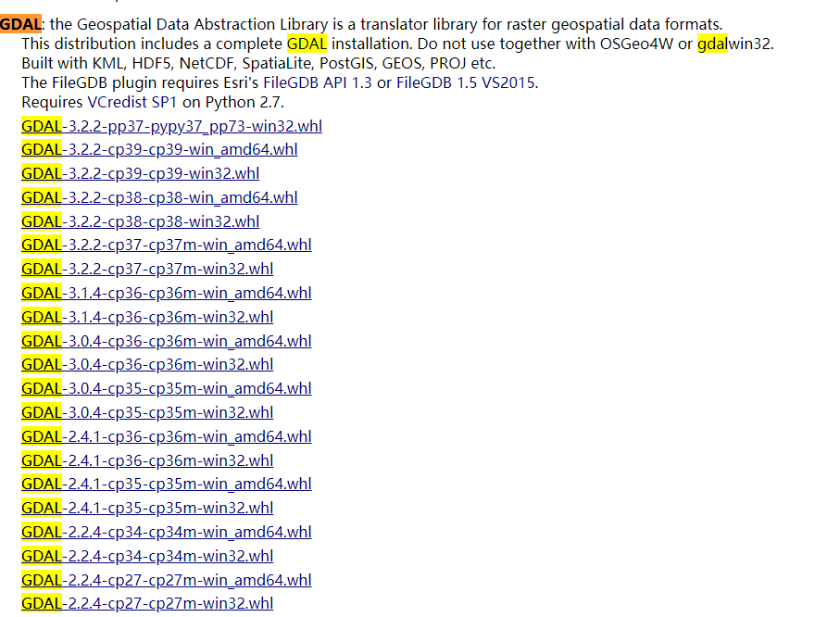The image size is (840, 617).
Task: Follow the FileGDB API 1.3 link
Action: [317, 82]
